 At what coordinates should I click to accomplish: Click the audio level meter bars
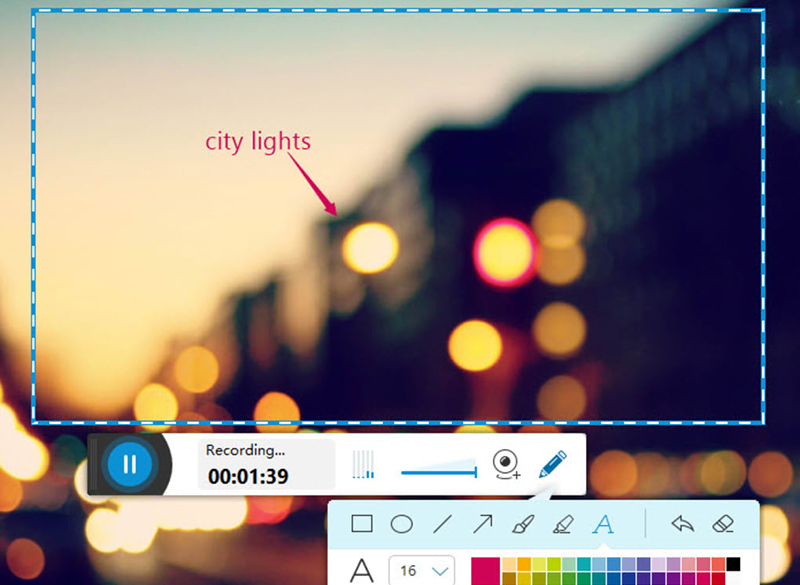pos(363,464)
